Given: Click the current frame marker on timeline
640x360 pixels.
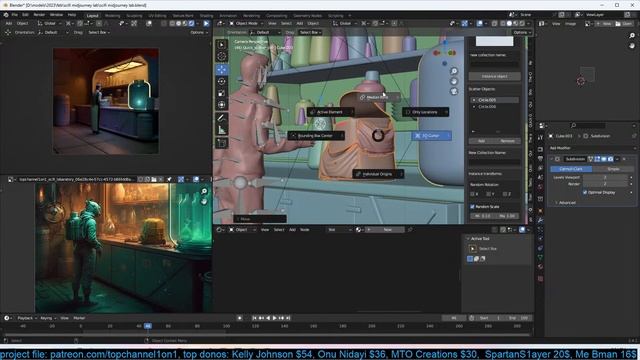Looking at the screenshot, I should [x=148, y=326].
